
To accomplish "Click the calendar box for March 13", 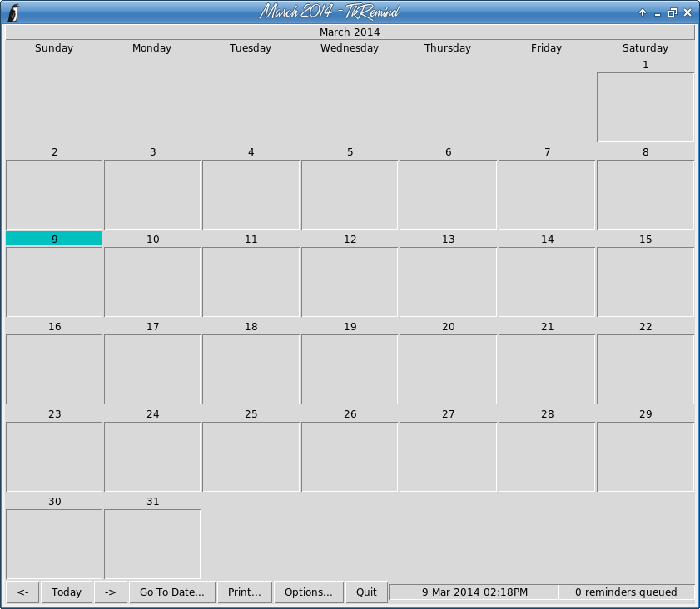I will tap(448, 282).
